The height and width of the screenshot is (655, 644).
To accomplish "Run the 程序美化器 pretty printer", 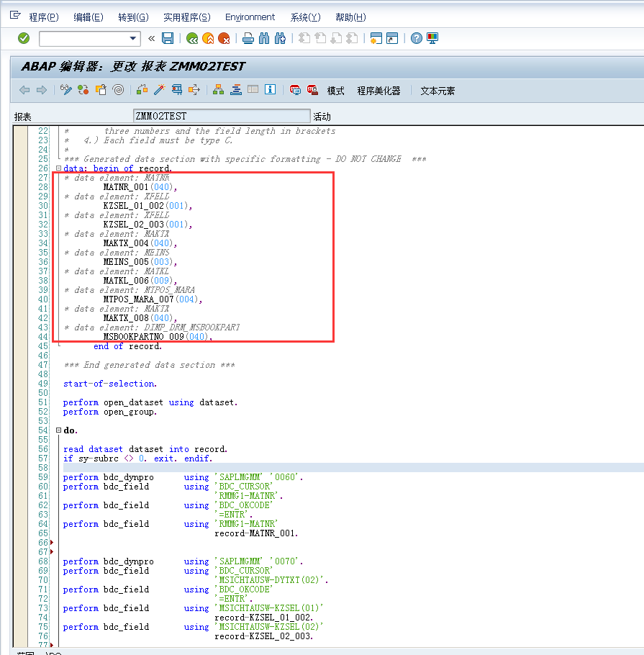I will tap(378, 90).
